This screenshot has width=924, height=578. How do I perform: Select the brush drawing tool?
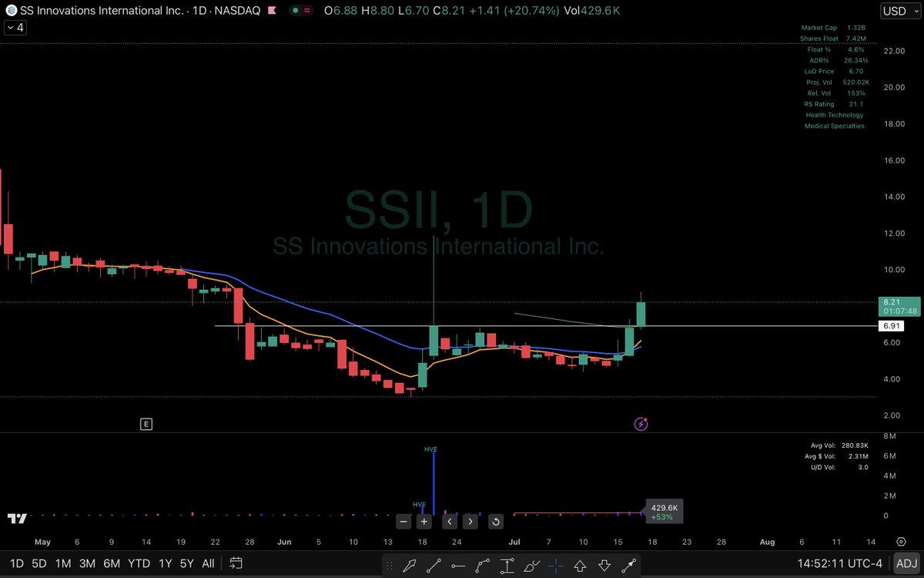531,566
